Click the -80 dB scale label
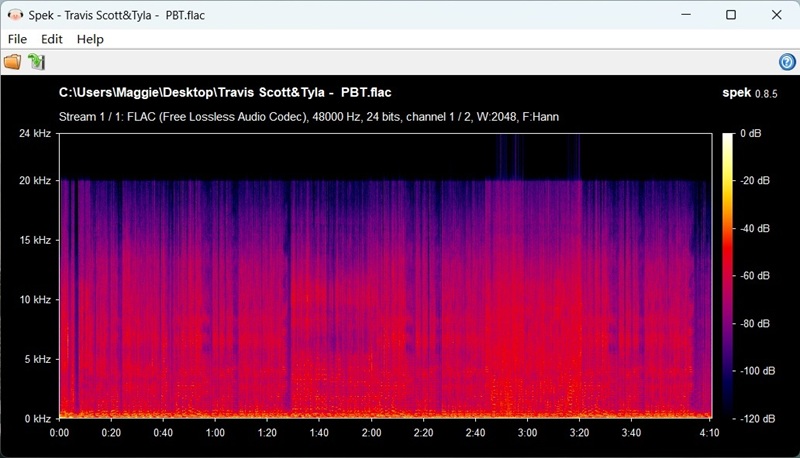 coord(755,323)
